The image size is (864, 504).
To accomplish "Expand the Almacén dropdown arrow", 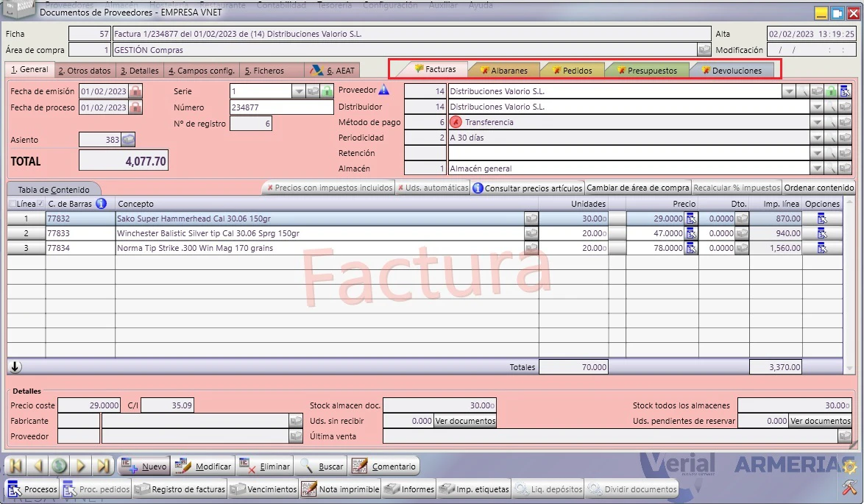I will tap(817, 168).
